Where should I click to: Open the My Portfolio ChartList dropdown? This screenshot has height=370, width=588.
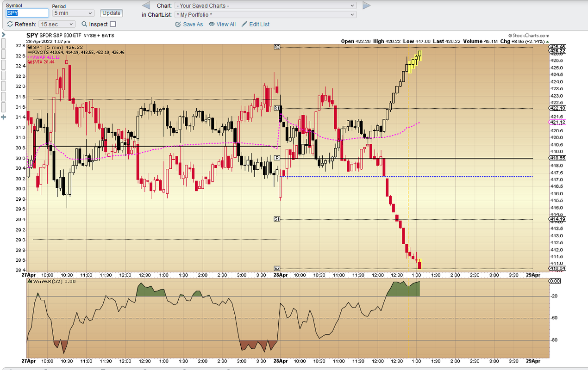coord(265,15)
